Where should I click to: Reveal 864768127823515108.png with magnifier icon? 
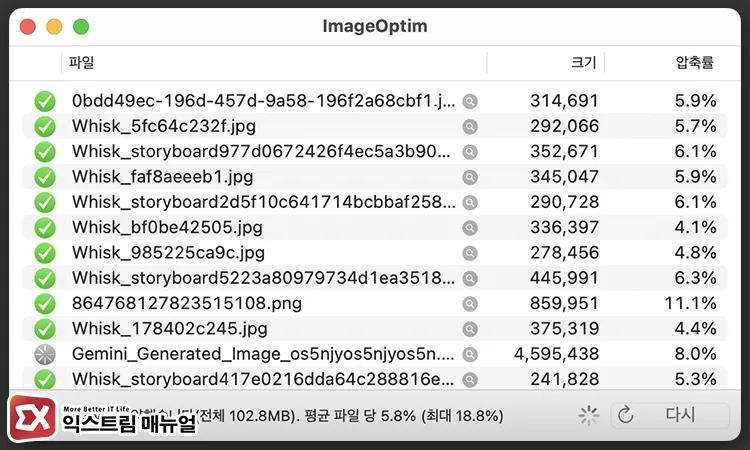[470, 304]
